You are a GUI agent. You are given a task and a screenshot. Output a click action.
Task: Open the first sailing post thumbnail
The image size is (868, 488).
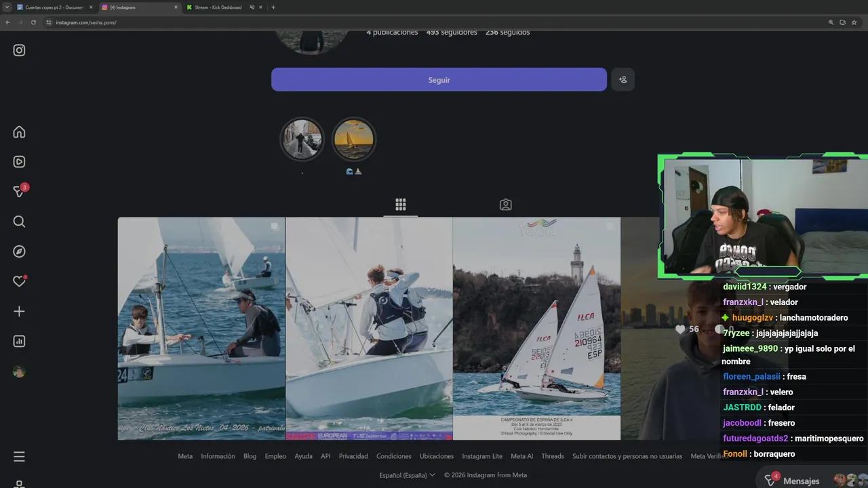point(201,329)
